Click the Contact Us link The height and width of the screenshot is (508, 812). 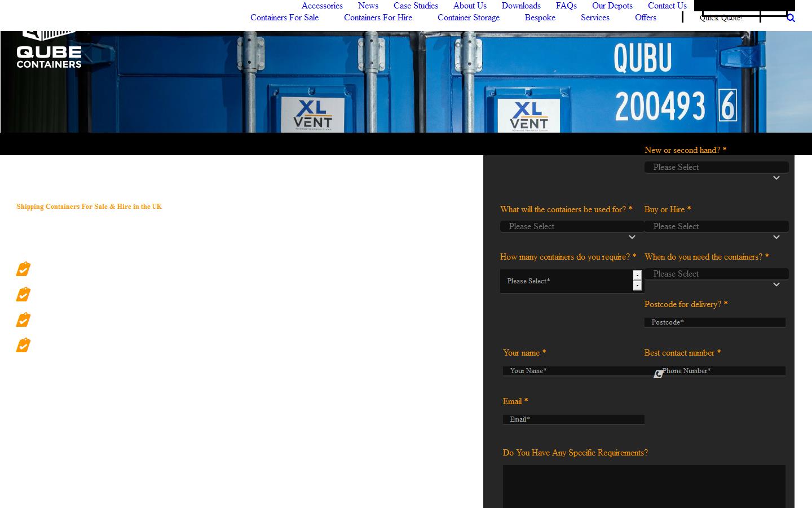[x=667, y=6]
